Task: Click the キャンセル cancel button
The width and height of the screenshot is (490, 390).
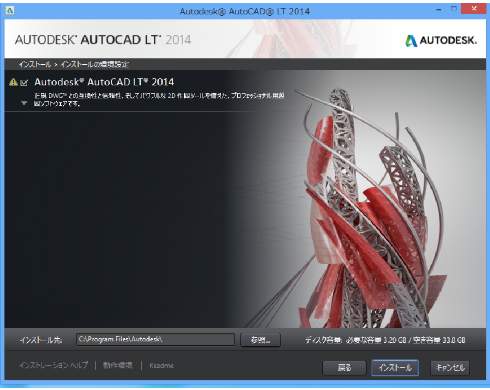Action: pyautogui.click(x=450, y=368)
